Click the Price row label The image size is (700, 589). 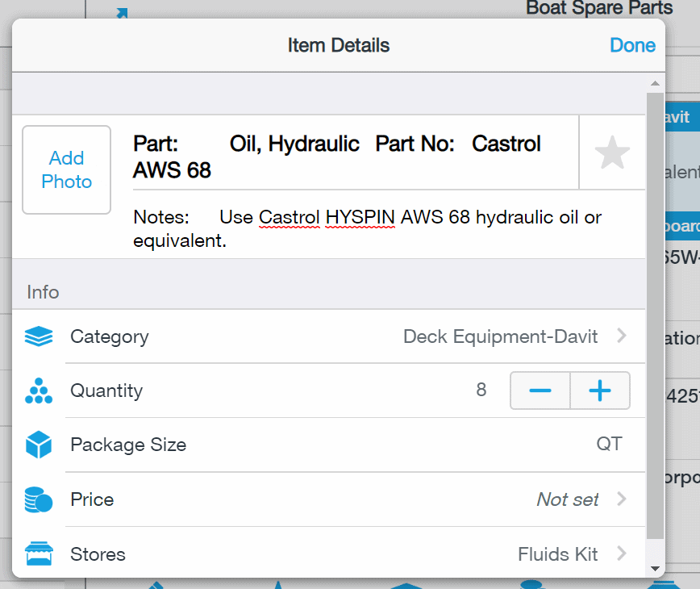point(92,499)
